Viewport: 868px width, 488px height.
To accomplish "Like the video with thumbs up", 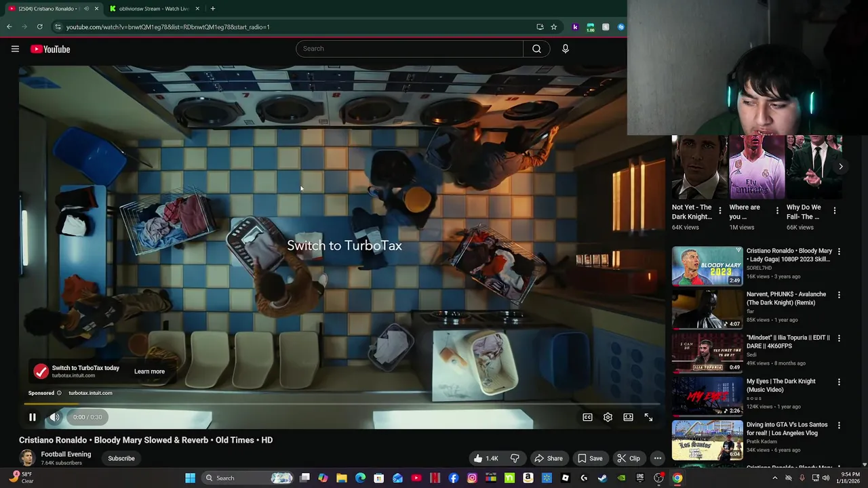I will click(487, 458).
